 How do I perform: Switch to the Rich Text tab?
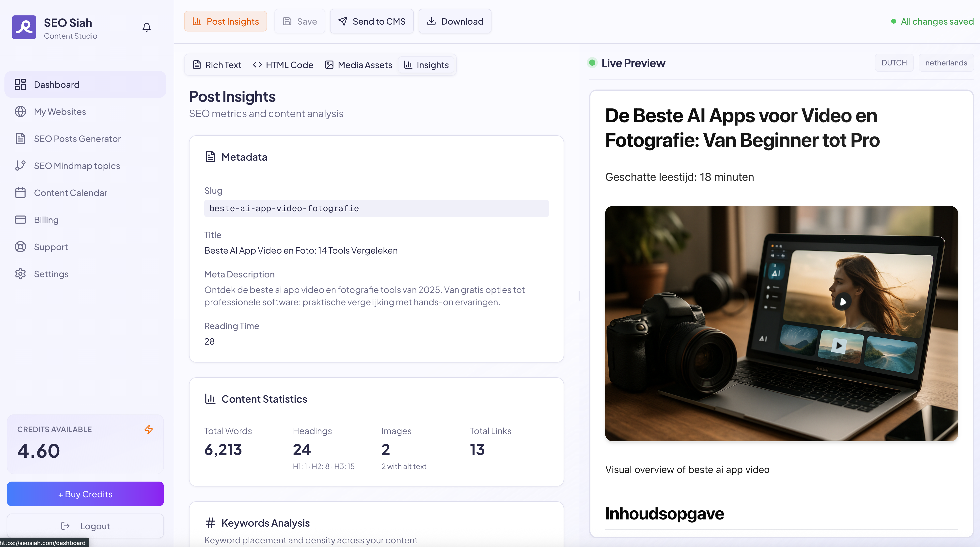click(217, 65)
